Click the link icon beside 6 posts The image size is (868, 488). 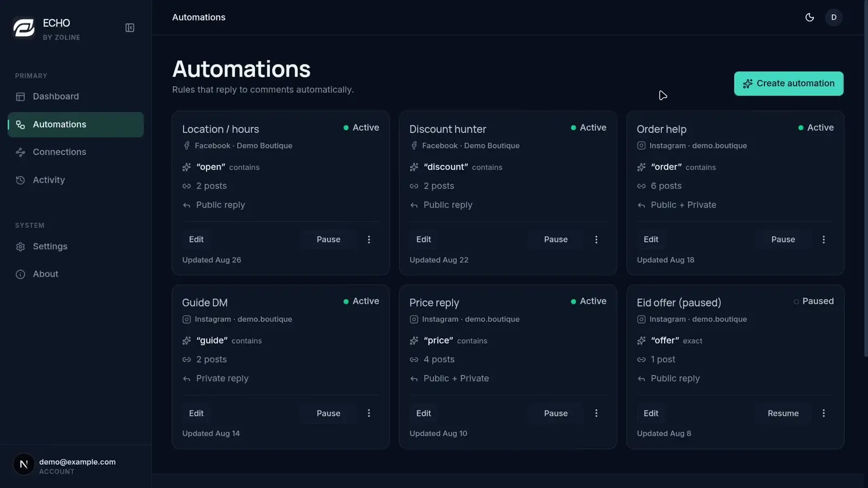tap(641, 186)
